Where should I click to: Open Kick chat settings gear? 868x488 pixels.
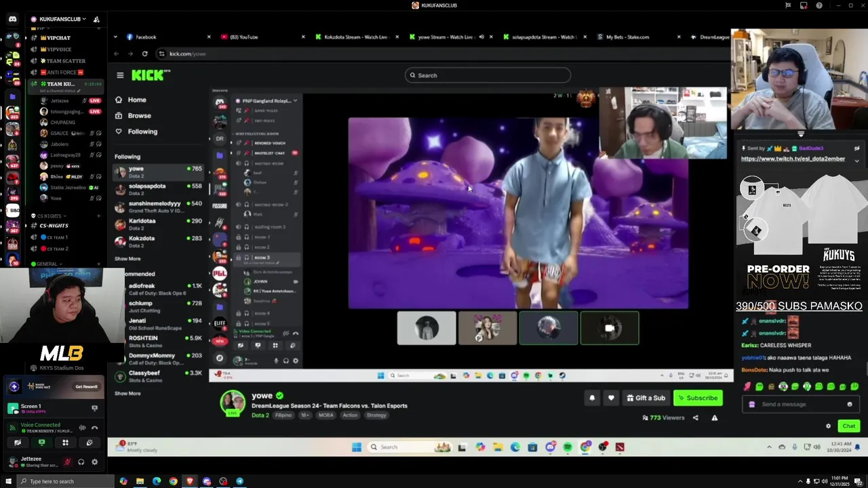(828, 426)
